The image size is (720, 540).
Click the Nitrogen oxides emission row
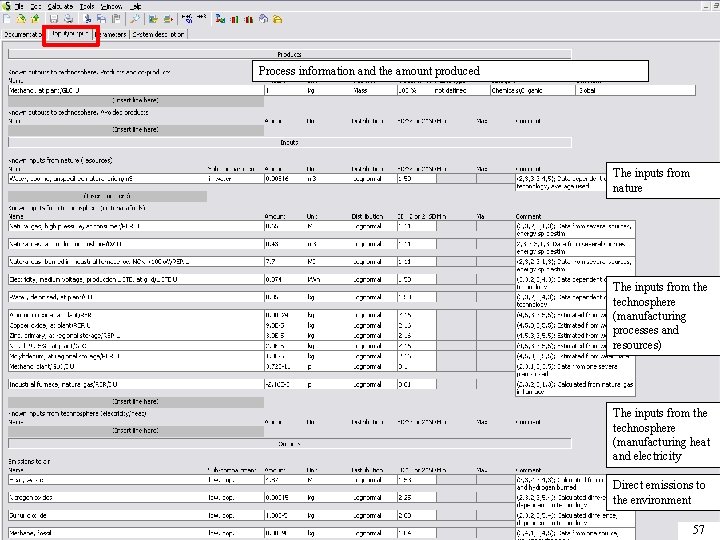pyautogui.click(x=107, y=497)
